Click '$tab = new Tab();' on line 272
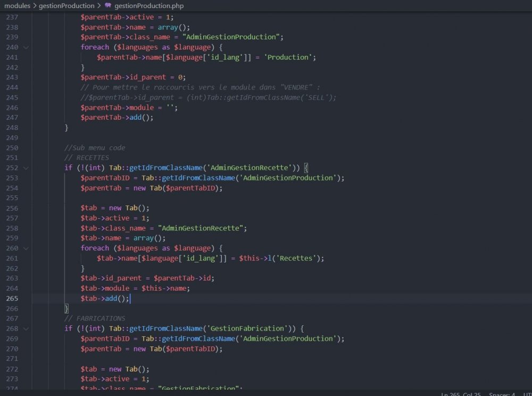Image resolution: width=532 pixels, height=396 pixels. pyautogui.click(x=115, y=369)
